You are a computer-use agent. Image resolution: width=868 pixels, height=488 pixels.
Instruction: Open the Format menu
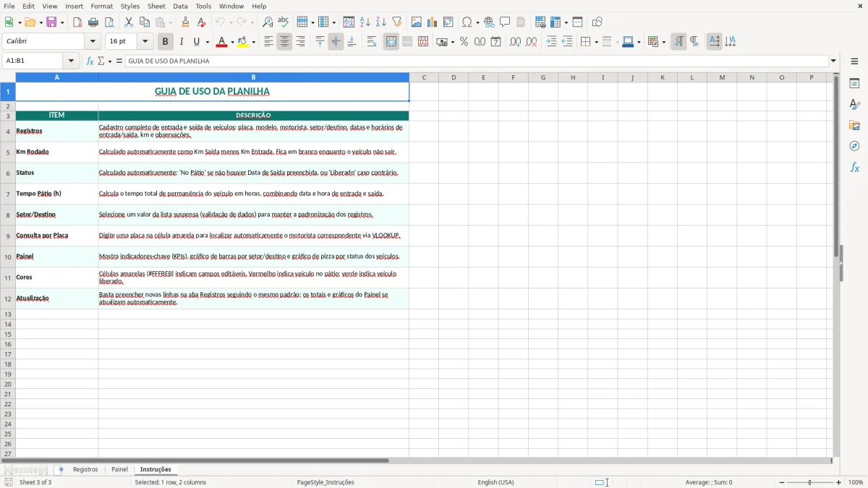click(x=102, y=6)
